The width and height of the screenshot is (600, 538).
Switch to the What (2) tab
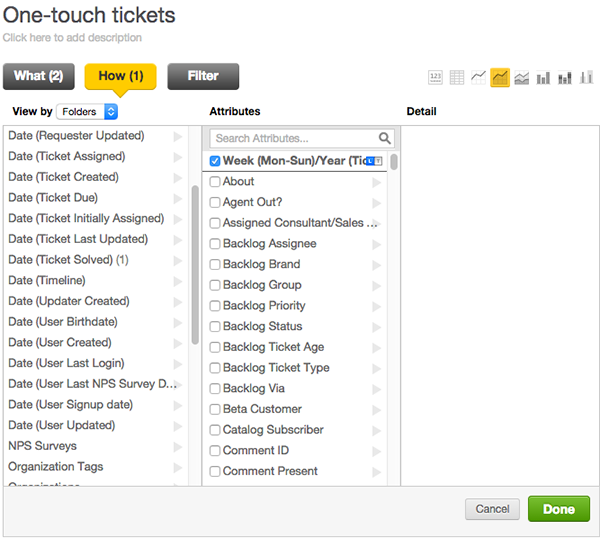click(x=39, y=76)
